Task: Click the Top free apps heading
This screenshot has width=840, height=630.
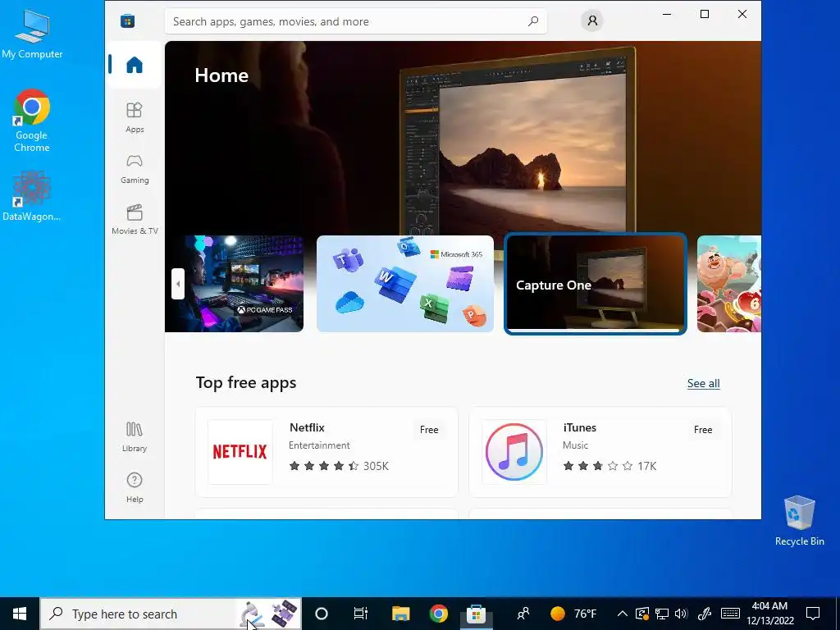Action: pos(246,383)
